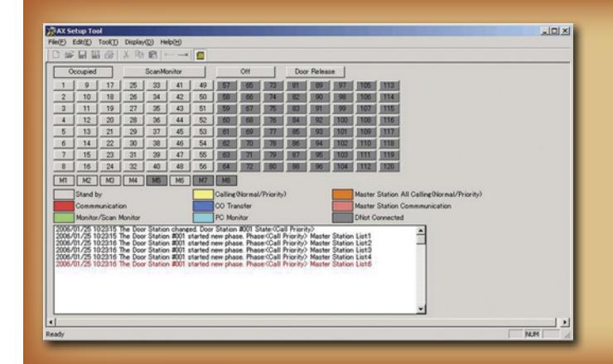This screenshot has width=613, height=364.
Task: Select master station M8
Action: point(226,180)
